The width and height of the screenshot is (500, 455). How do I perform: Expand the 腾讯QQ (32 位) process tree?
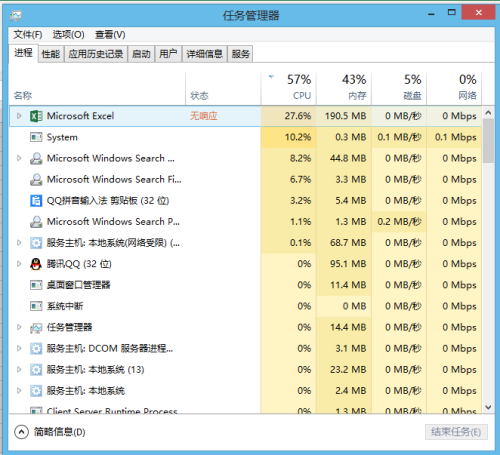tap(19, 264)
